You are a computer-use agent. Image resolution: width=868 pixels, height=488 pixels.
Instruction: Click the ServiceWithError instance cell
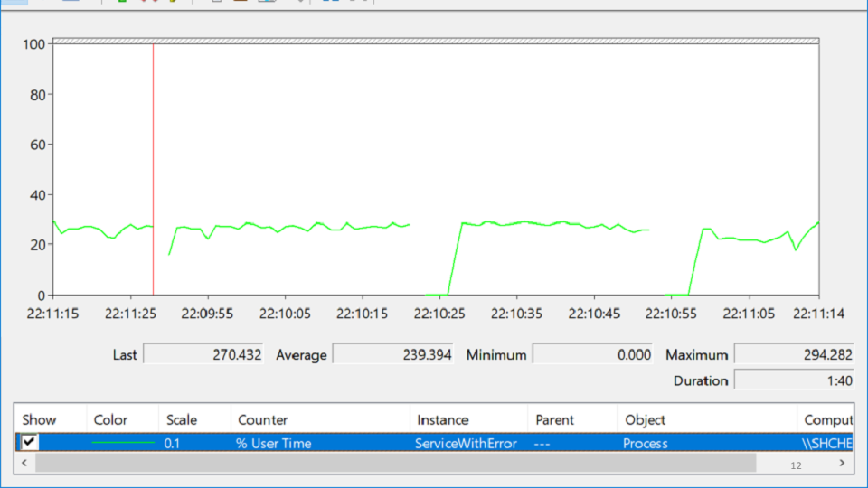tap(467, 443)
